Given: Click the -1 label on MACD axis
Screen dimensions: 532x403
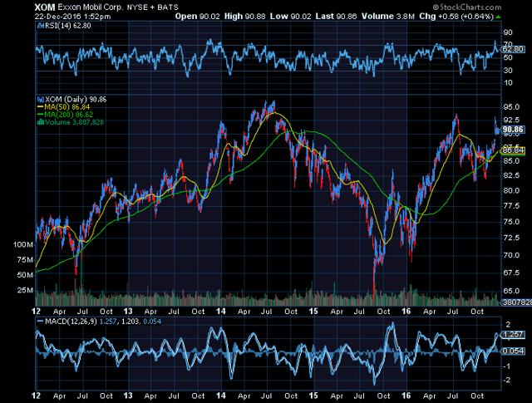Looking at the screenshot, I should click(507, 366).
